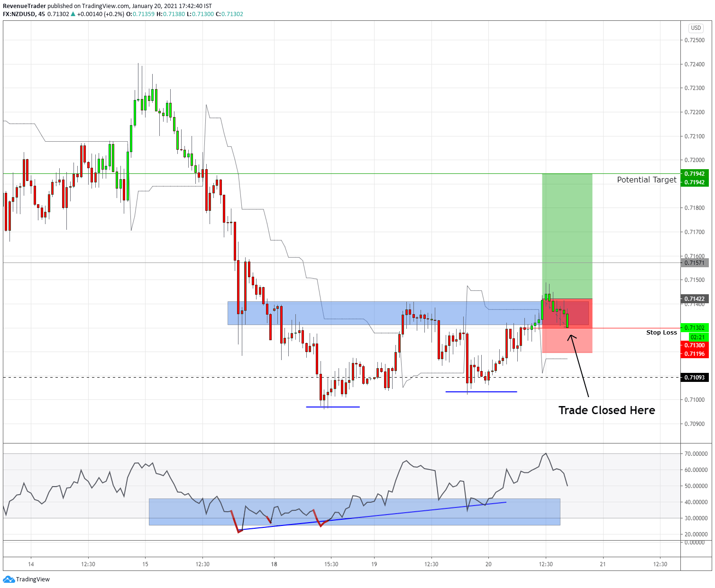The image size is (715, 588).
Task: Click the TradingView cloud logo
Action: [9, 579]
